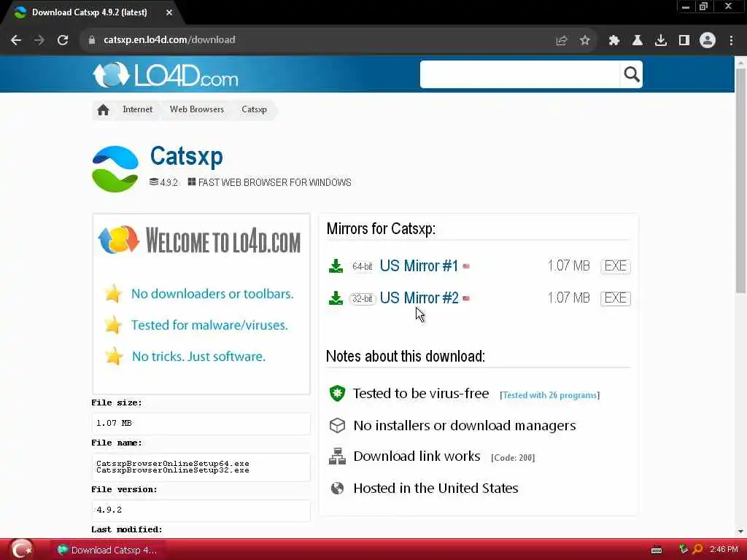Viewport: 747px width, 560px height.
Task: Click the magnifier search button
Action: [x=632, y=74]
